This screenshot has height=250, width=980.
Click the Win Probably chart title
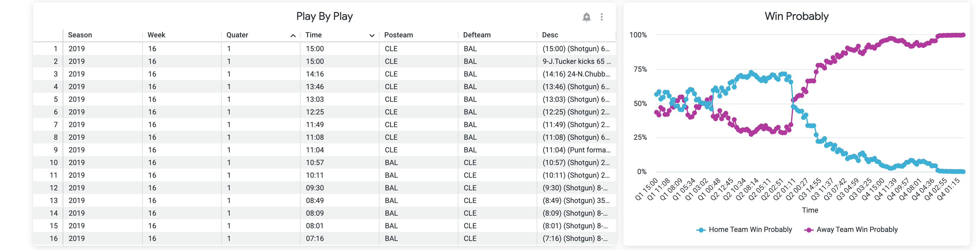pyautogui.click(x=797, y=16)
